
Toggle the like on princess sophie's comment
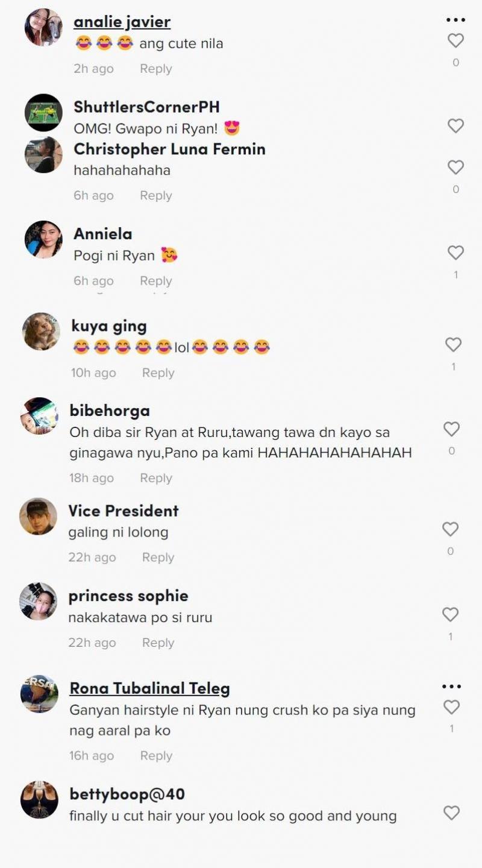tap(452, 614)
